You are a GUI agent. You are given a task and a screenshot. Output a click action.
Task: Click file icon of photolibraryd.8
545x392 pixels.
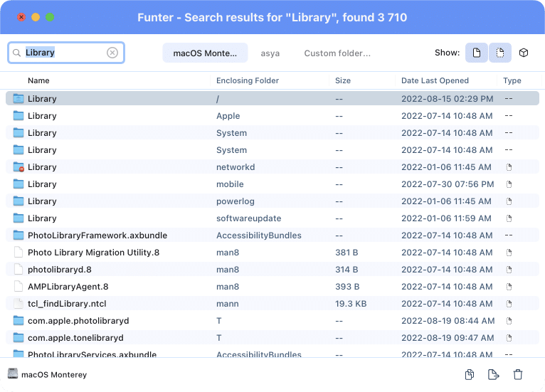pyautogui.click(x=18, y=270)
